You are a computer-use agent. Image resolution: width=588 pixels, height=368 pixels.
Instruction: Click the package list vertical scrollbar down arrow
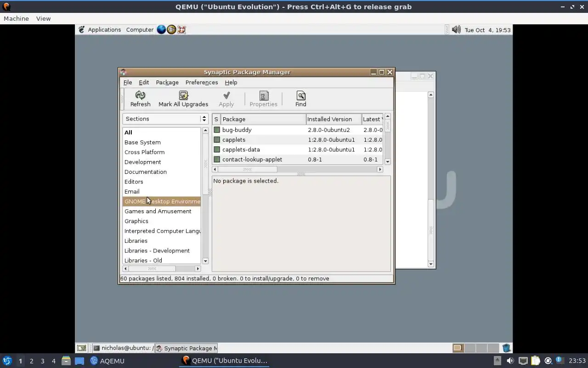387,161
